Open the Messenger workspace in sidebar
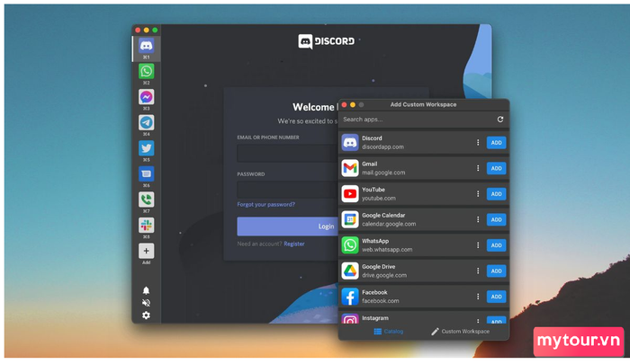 pos(146,97)
